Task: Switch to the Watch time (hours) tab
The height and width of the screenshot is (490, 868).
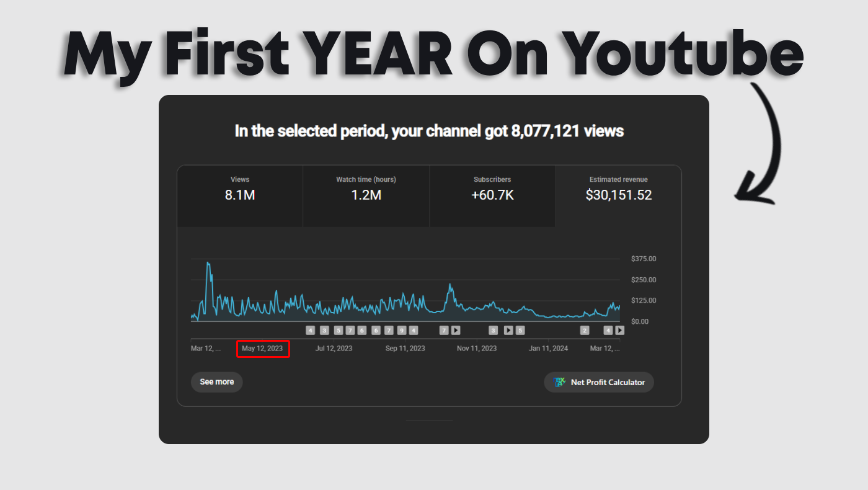Action: coord(366,196)
